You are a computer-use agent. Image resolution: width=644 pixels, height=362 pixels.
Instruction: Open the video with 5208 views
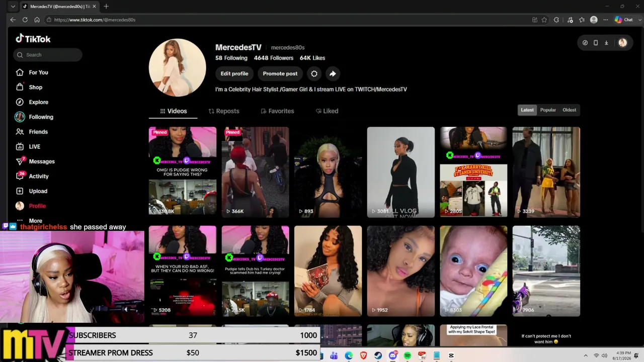pyautogui.click(x=183, y=271)
